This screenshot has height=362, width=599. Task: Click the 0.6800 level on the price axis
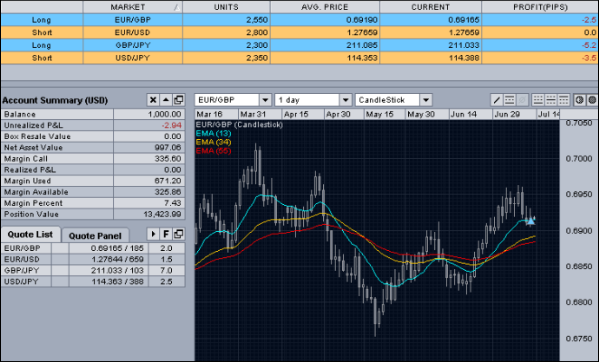[579, 302]
